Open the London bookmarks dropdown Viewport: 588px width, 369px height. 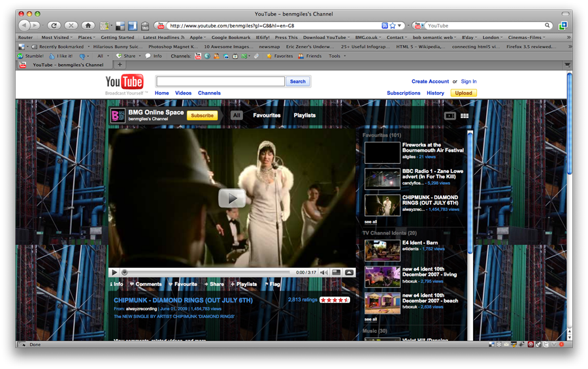493,37
